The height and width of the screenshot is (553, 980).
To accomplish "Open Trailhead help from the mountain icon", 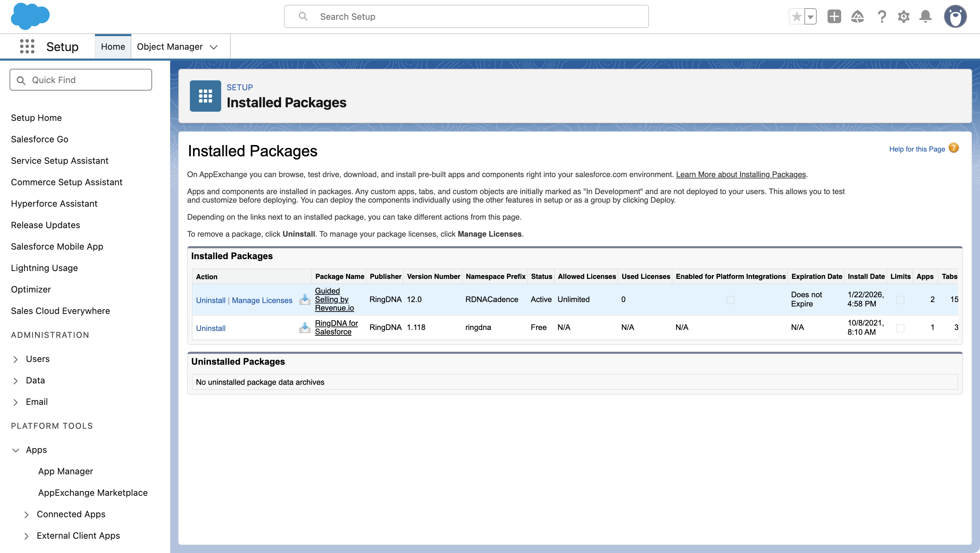I will point(857,16).
